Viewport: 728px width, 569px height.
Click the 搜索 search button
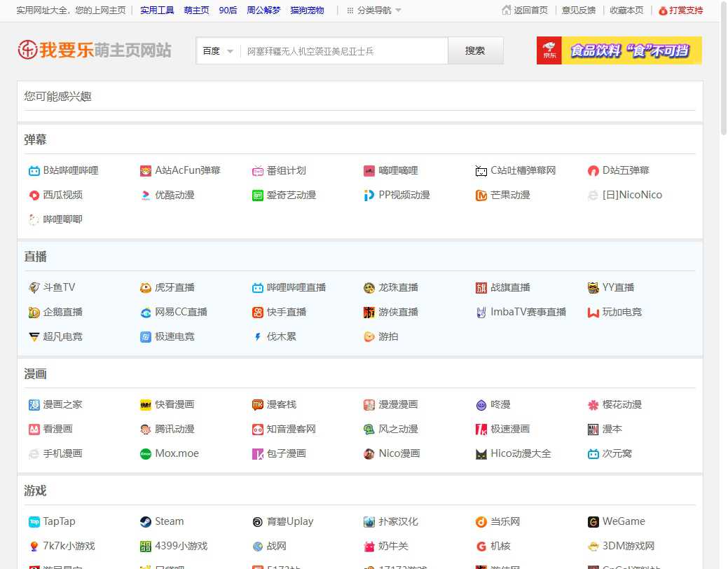(x=475, y=50)
